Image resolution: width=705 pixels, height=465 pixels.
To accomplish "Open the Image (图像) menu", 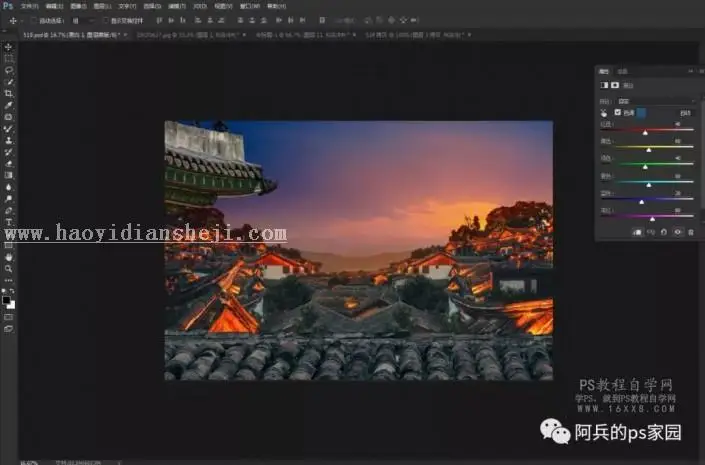I will point(78,6).
